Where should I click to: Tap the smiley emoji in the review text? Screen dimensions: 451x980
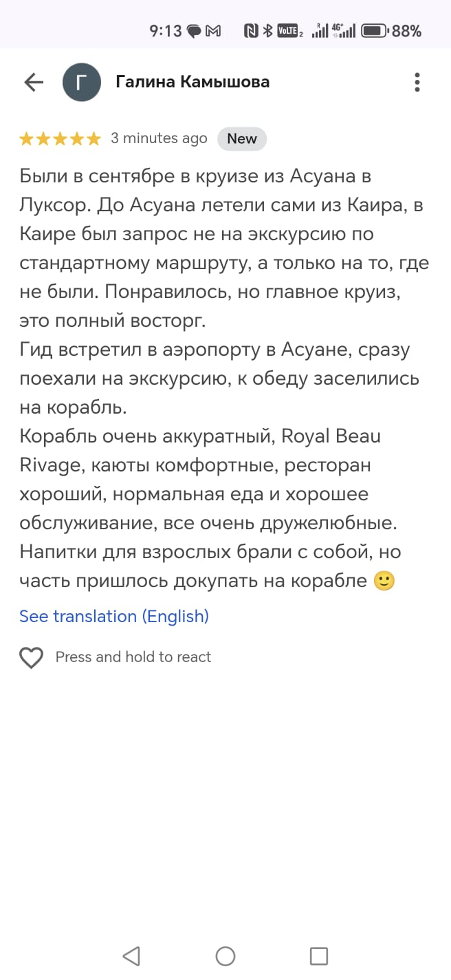point(385,580)
